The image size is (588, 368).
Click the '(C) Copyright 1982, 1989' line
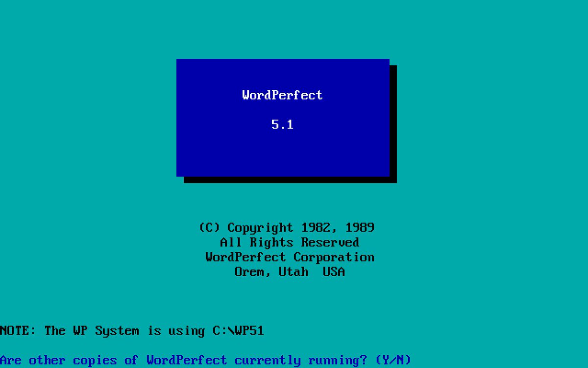click(287, 228)
